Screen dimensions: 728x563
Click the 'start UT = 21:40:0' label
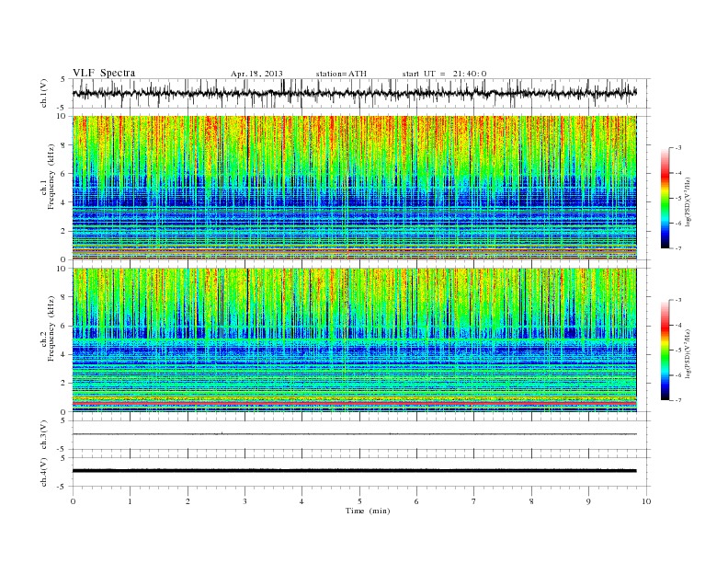click(x=444, y=74)
